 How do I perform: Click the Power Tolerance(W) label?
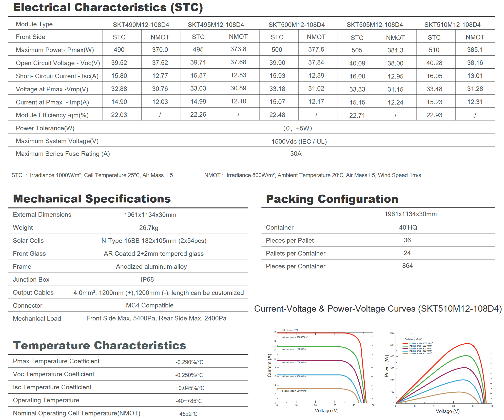click(45, 128)
